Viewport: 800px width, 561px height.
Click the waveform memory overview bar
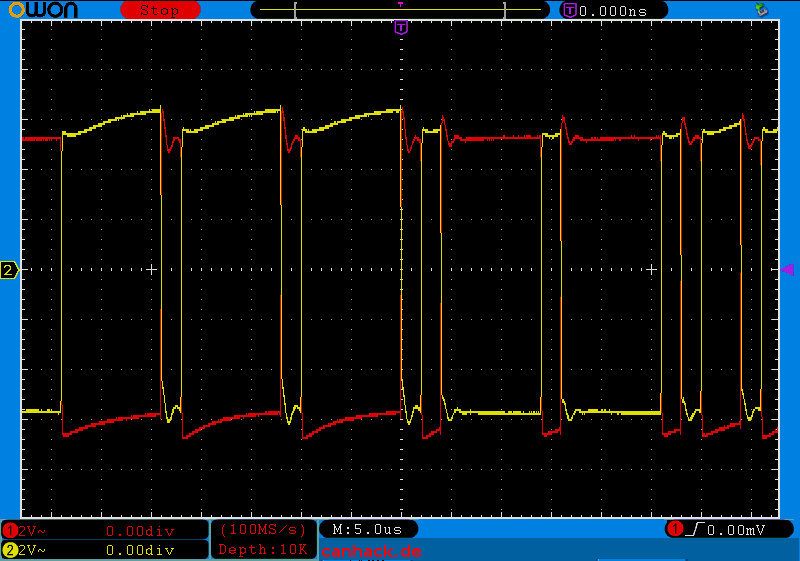[x=400, y=10]
